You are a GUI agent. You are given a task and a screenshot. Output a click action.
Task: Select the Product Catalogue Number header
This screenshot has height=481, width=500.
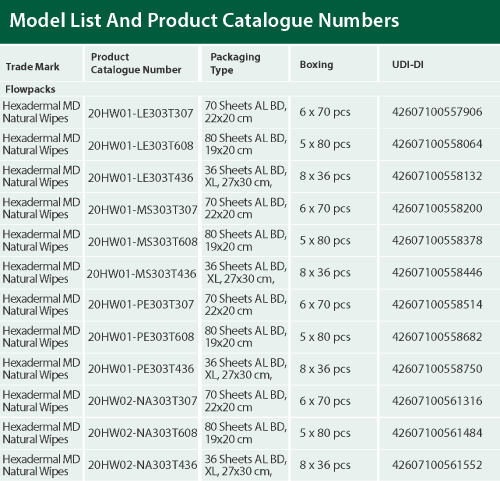136,63
